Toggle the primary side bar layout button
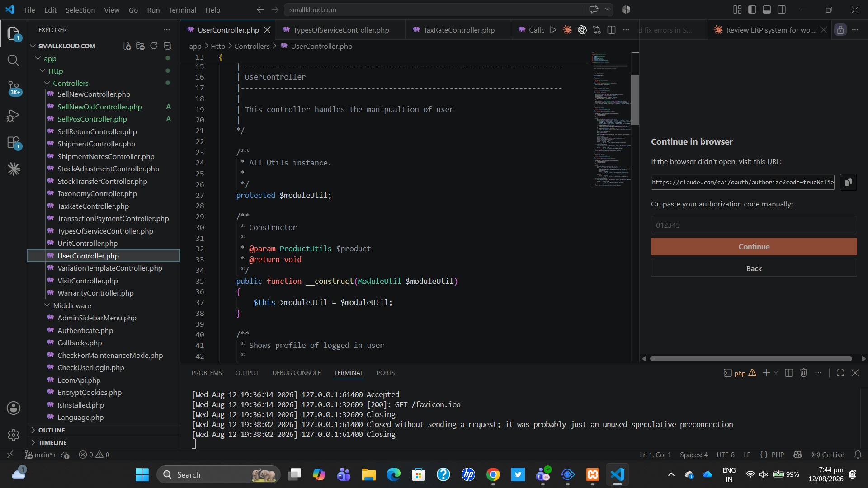868x488 pixels. tap(752, 9)
